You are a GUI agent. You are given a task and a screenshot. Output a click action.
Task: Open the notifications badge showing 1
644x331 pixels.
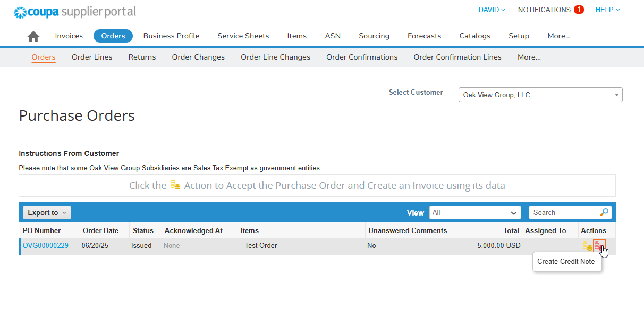point(579,10)
